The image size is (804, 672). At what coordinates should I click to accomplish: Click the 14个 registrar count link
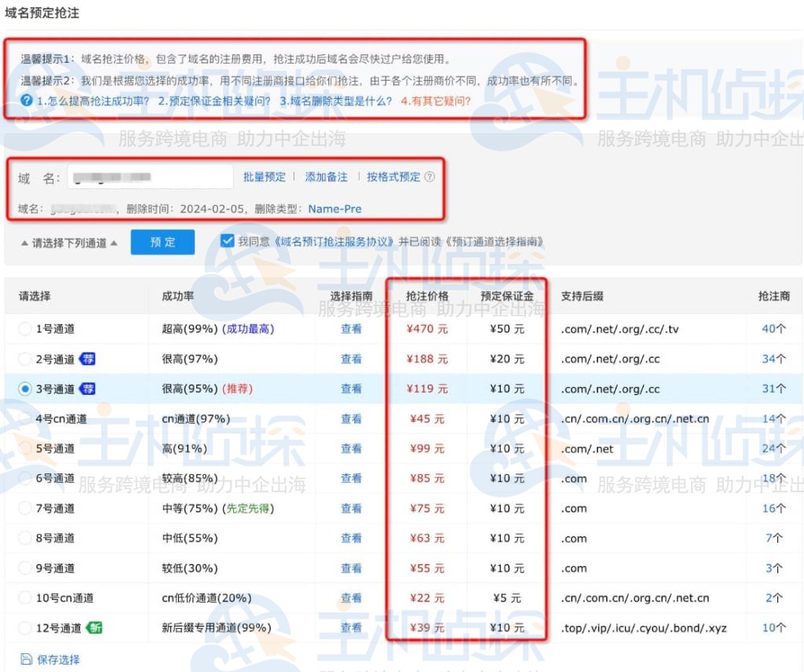tap(773, 418)
